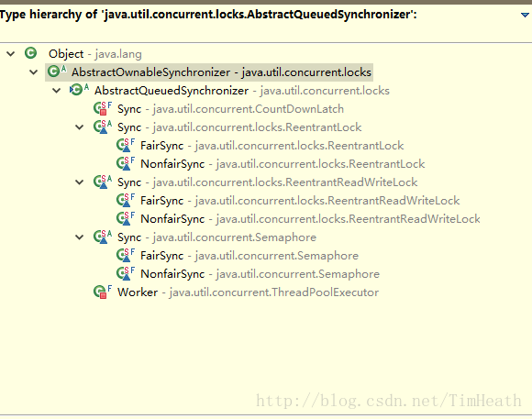Click the ReentrantLock Sync class icon
532x419 pixels.
103,127
